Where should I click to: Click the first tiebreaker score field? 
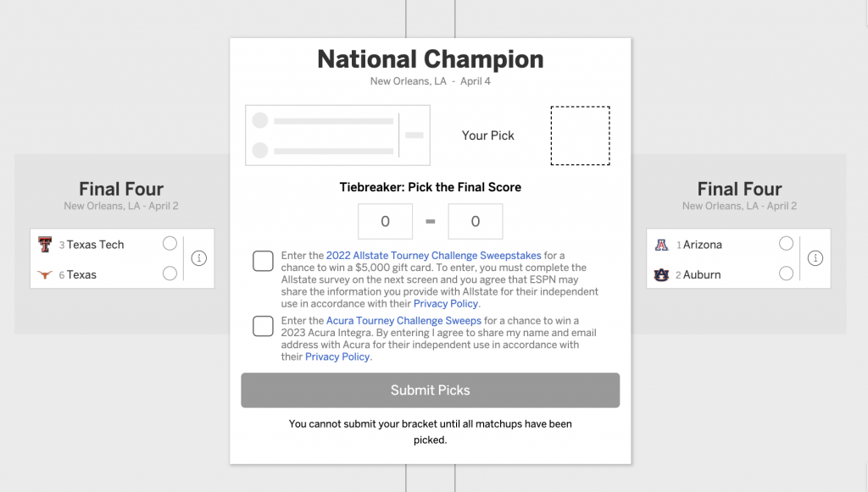[386, 221]
